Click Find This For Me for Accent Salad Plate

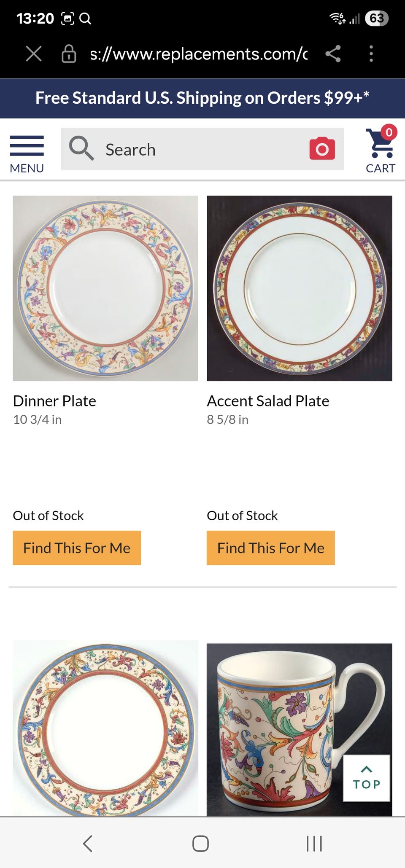270,548
